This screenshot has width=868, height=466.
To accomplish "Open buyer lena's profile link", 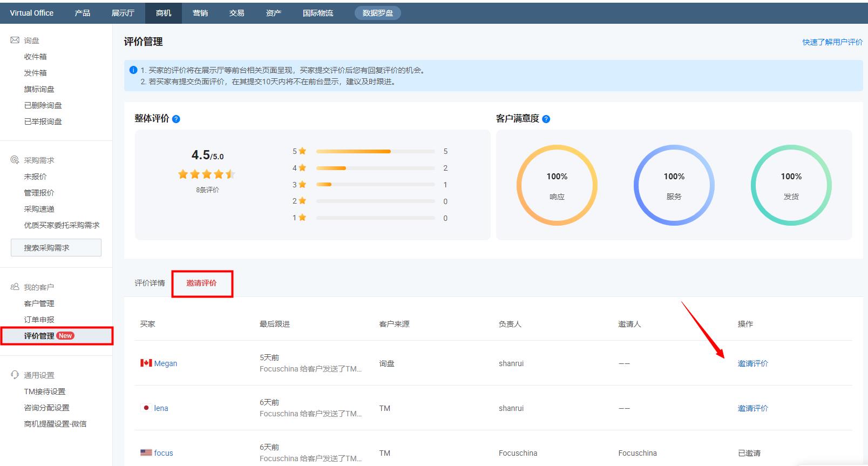I will pos(161,408).
